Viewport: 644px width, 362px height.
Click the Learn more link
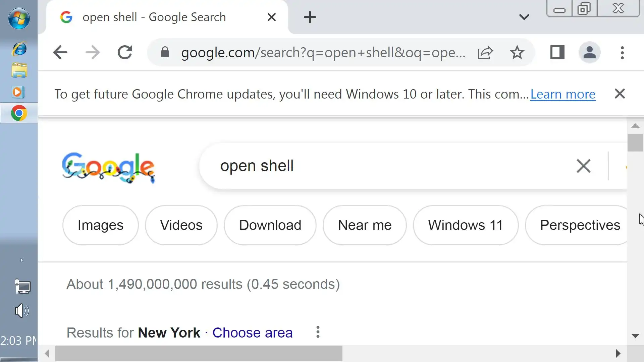point(562,94)
